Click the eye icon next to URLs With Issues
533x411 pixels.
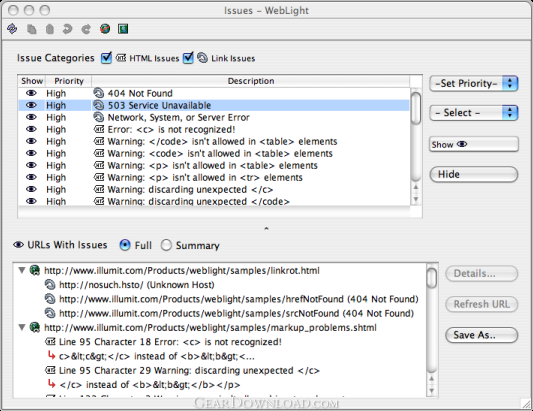pos(18,245)
